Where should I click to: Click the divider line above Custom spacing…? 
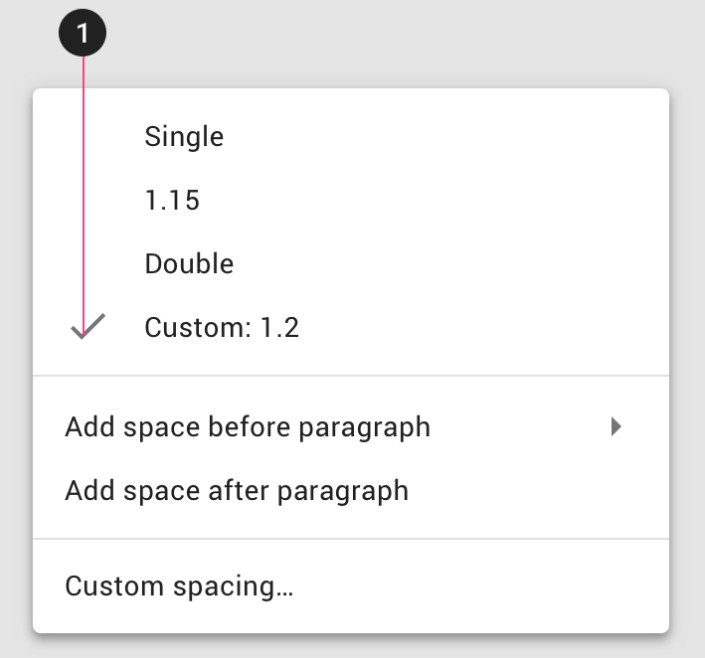click(x=350, y=539)
